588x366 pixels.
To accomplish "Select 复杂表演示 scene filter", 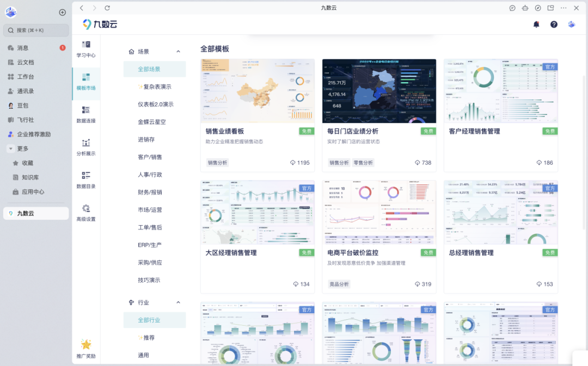I will click(155, 87).
